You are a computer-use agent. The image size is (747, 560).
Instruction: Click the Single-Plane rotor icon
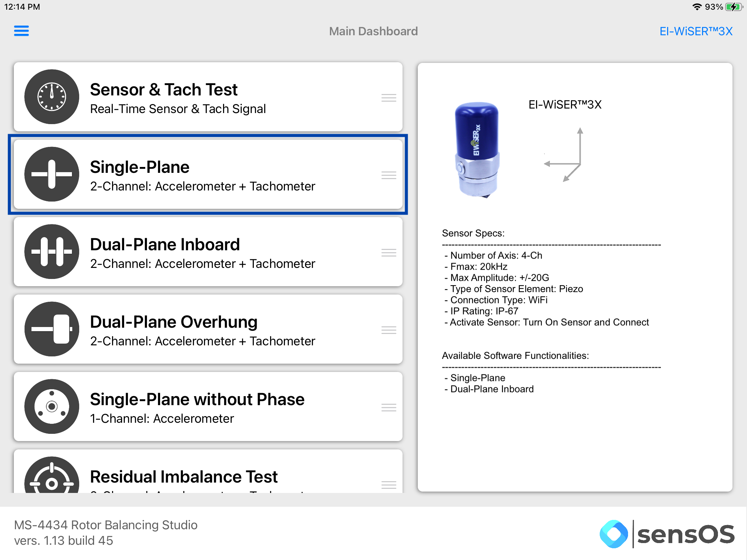pos(52,174)
